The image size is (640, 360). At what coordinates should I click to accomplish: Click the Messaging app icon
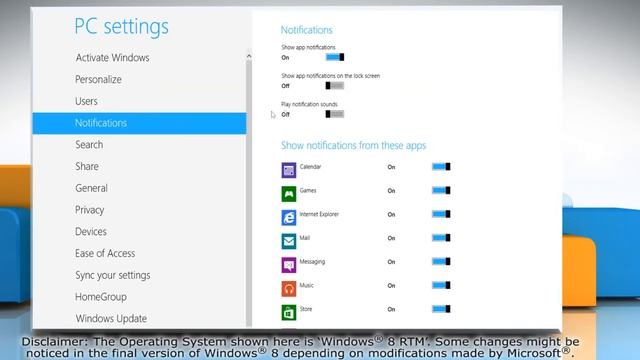pyautogui.click(x=289, y=265)
